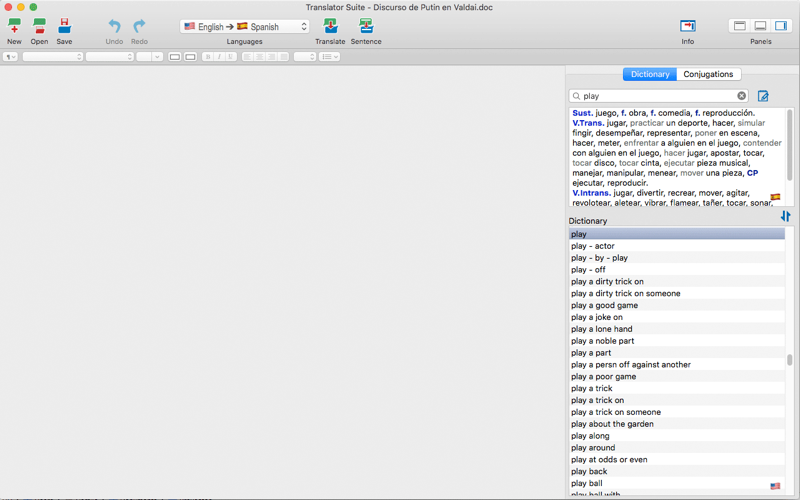Viewport: 800px width, 500px height.
Task: Select 'play a good game' entry
Action: [x=677, y=305]
